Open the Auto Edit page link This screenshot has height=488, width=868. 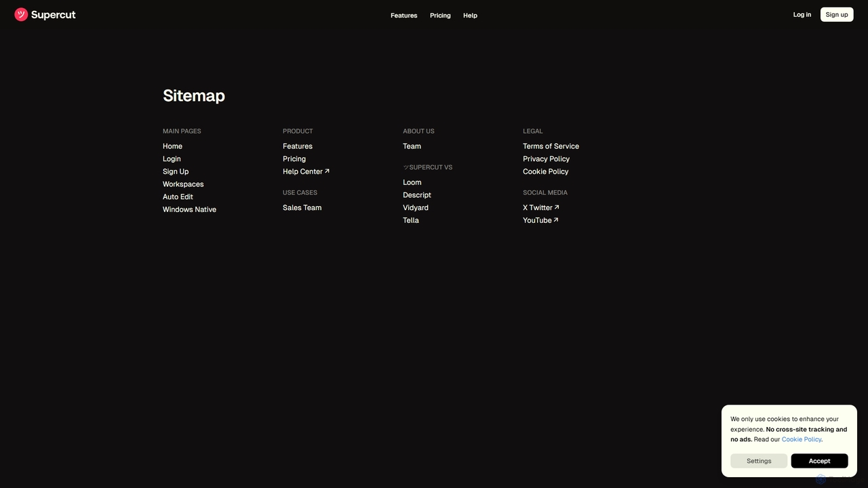point(178,197)
